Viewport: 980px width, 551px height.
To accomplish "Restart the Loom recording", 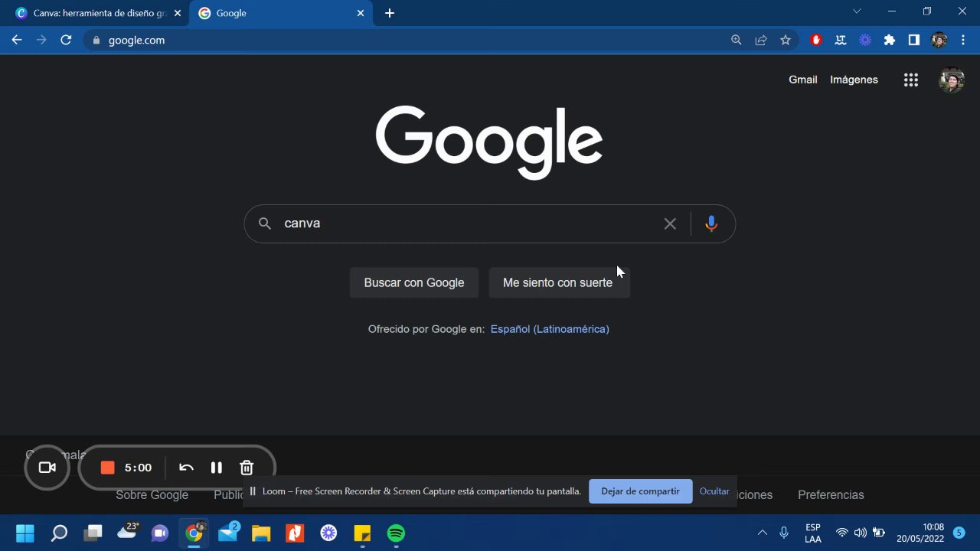I will (186, 468).
